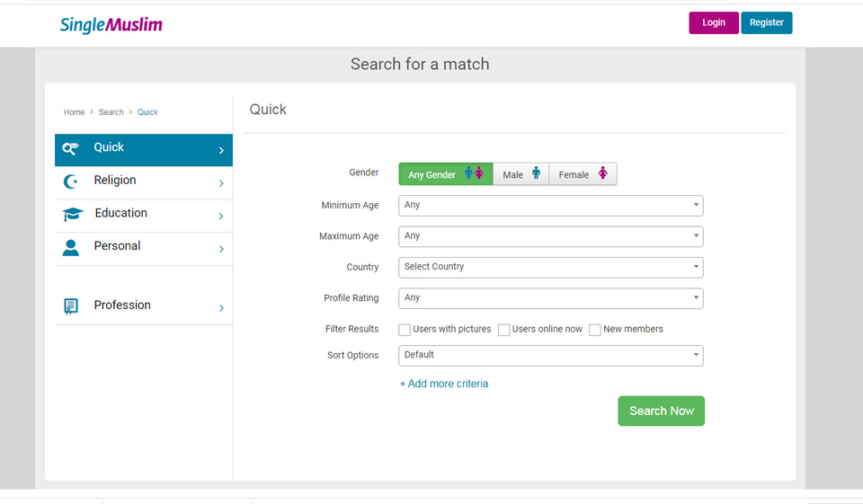Image resolution: width=863 pixels, height=504 pixels.
Task: Click the Profession document icon
Action: [71, 306]
